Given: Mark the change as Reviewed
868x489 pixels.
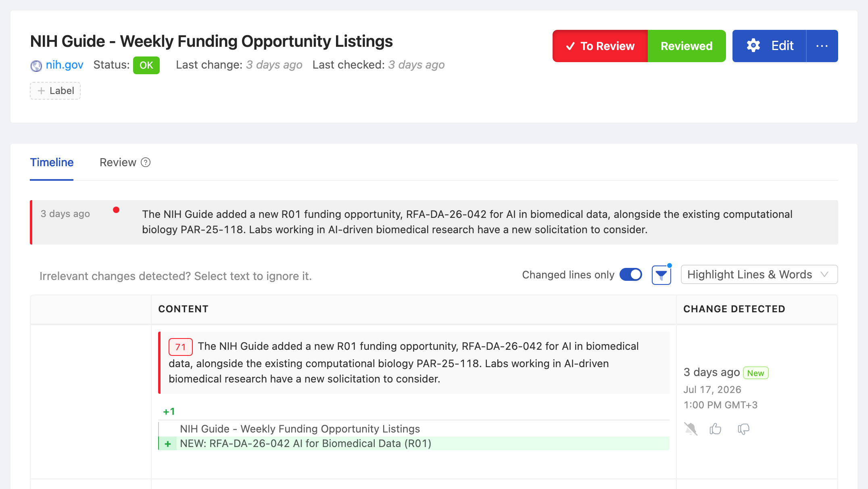Looking at the screenshot, I should (686, 46).
